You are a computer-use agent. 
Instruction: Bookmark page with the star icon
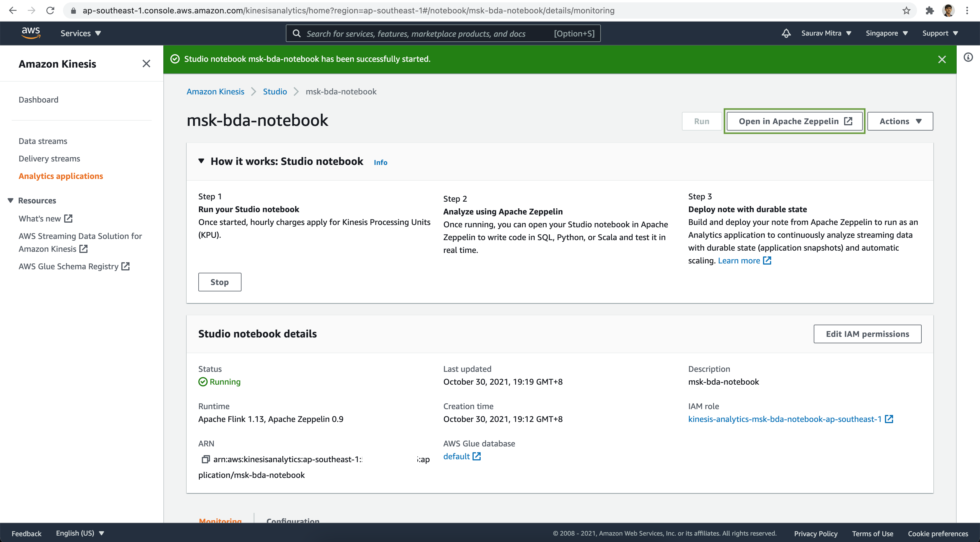tap(906, 11)
